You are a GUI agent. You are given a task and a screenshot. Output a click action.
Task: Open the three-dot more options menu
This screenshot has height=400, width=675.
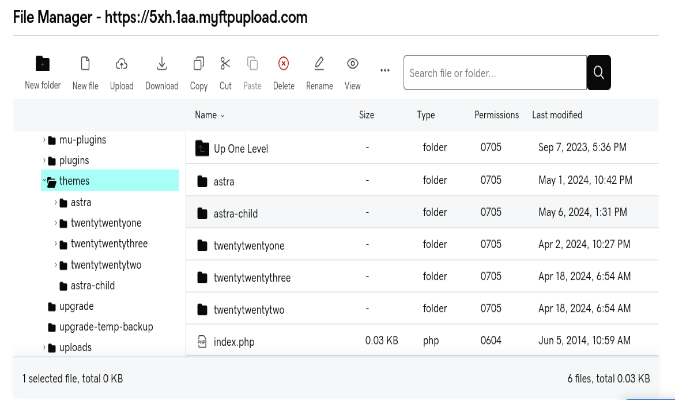[385, 70]
